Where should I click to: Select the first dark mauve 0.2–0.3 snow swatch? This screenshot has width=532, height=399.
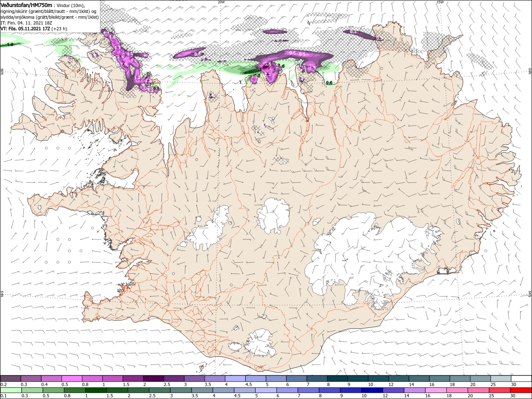click(10, 379)
